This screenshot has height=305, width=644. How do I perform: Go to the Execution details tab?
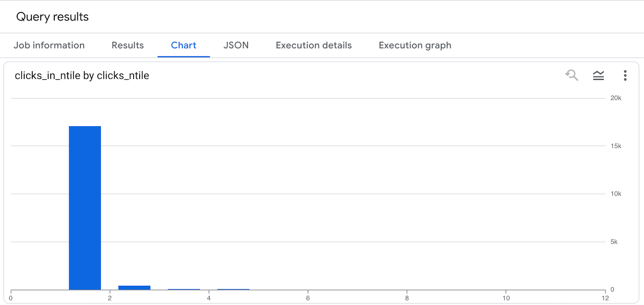[x=314, y=45]
